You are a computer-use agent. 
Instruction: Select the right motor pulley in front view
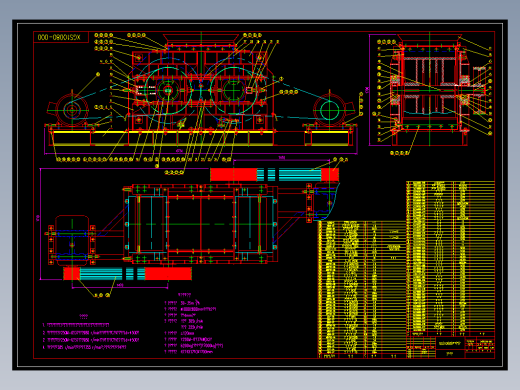(329, 110)
